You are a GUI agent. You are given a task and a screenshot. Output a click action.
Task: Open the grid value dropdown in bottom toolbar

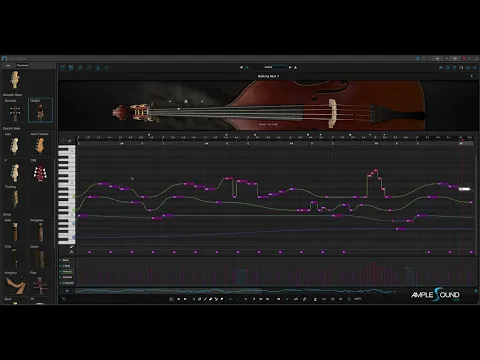357,299
